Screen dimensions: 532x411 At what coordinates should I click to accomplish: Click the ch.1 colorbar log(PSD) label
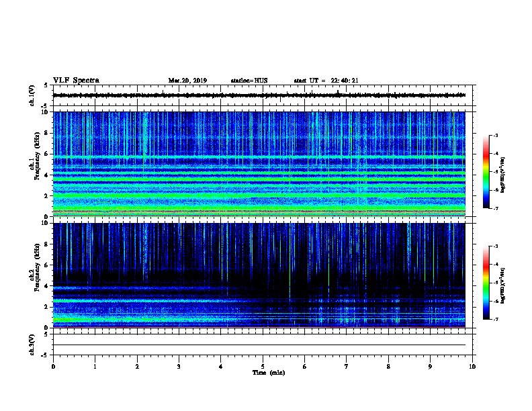click(x=503, y=175)
